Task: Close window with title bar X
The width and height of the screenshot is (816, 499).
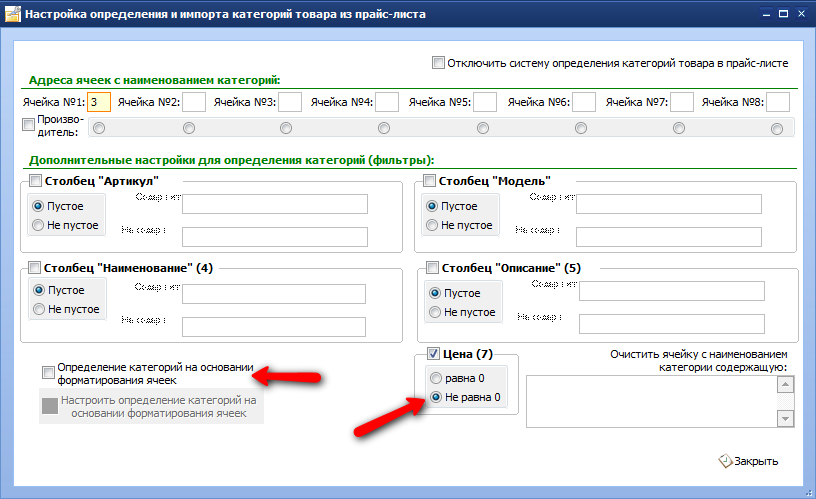Action: pos(801,14)
